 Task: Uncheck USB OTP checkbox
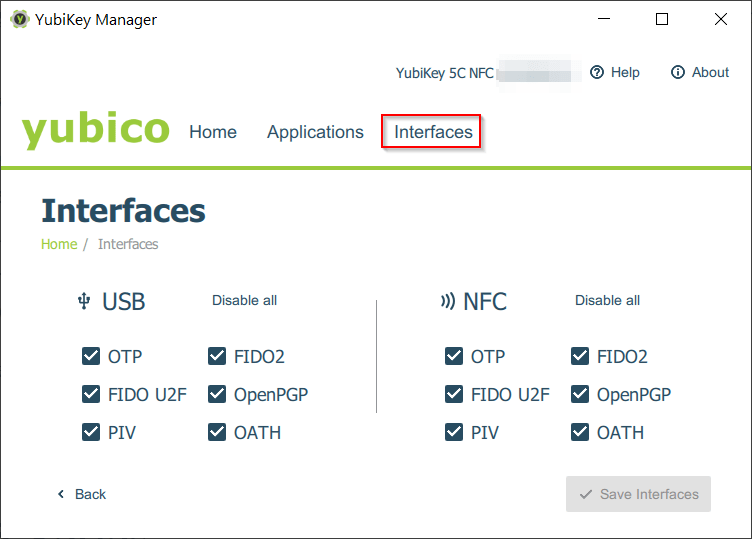pos(91,357)
